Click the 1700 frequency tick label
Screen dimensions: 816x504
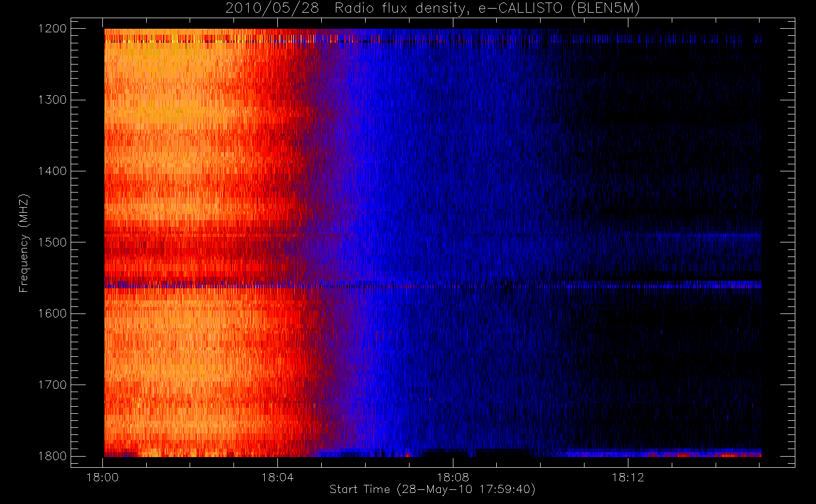(x=52, y=385)
